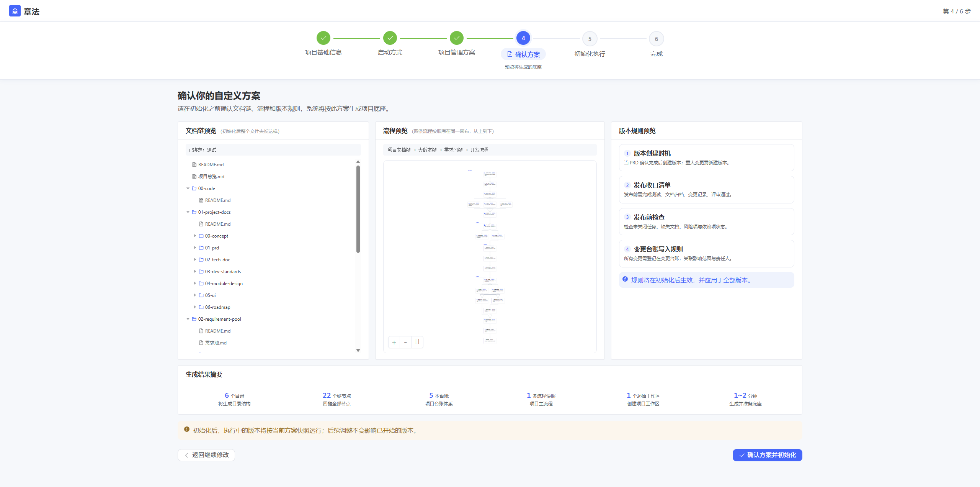The width and height of the screenshot is (980, 487).
Task: Expand the 04-module-design folder
Action: point(195,284)
